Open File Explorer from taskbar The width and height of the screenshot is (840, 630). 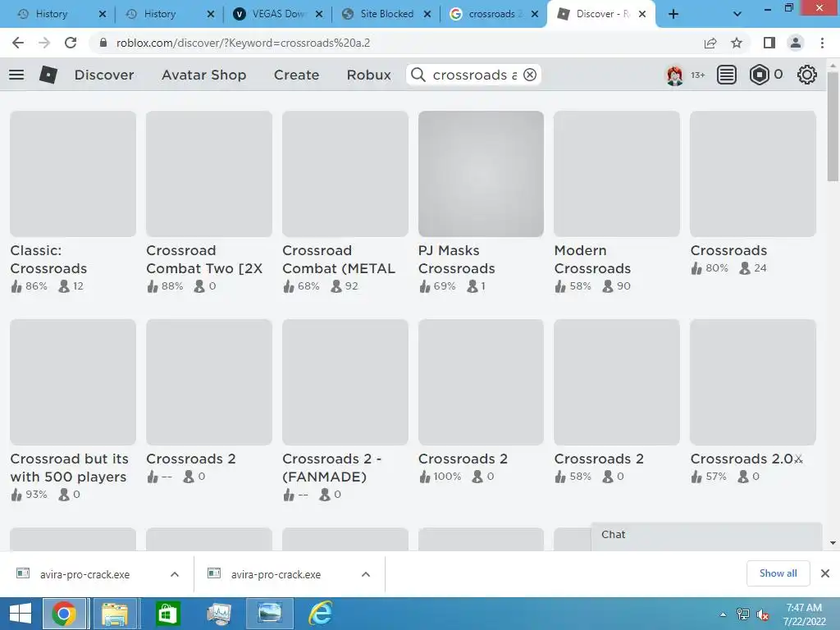(x=115, y=614)
